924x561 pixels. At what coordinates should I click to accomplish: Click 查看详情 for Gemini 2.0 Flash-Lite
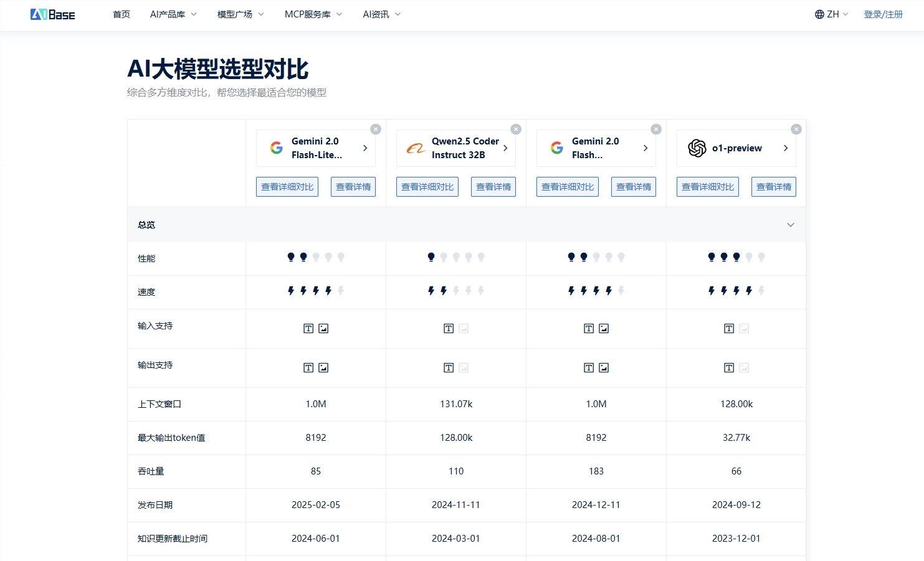tap(353, 187)
